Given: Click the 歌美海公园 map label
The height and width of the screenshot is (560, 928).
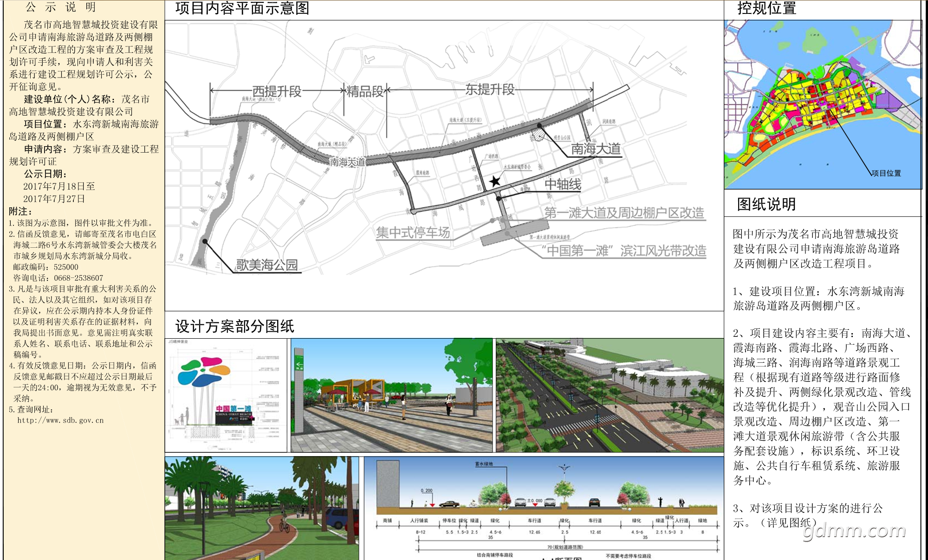Looking at the screenshot, I should pos(266,265).
